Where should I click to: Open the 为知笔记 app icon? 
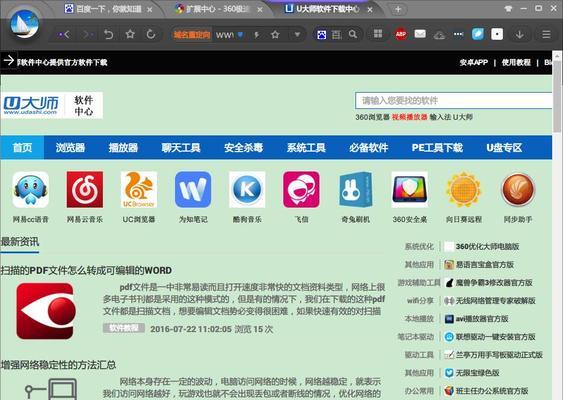(x=193, y=190)
